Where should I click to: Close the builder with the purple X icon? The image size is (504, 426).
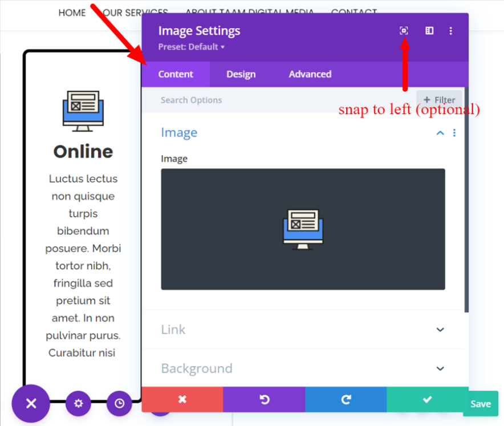tap(30, 404)
